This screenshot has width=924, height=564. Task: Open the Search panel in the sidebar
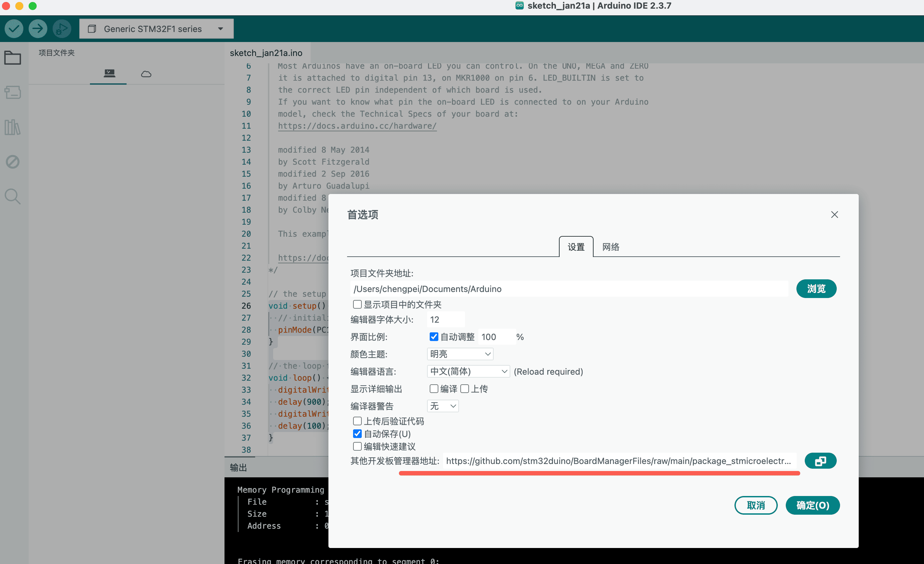pyautogui.click(x=12, y=197)
